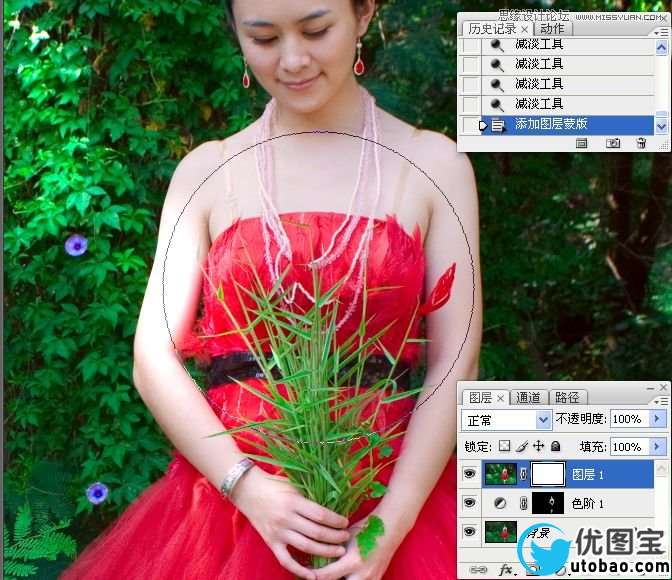Switch to the 路径 tab
Viewport: 672px width, 580px height.
(x=567, y=398)
